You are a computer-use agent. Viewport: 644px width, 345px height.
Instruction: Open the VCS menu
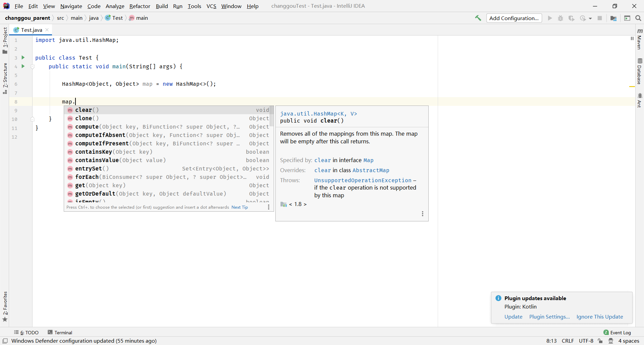tap(211, 6)
